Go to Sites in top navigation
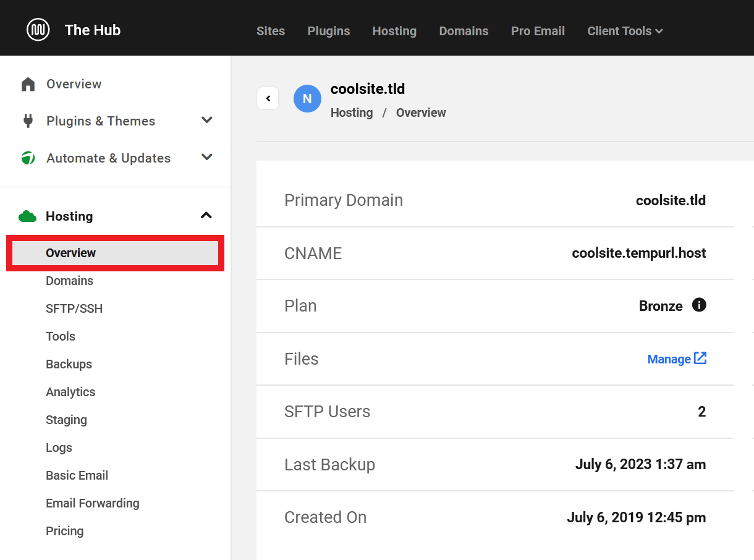Image resolution: width=754 pixels, height=560 pixels. click(x=271, y=31)
